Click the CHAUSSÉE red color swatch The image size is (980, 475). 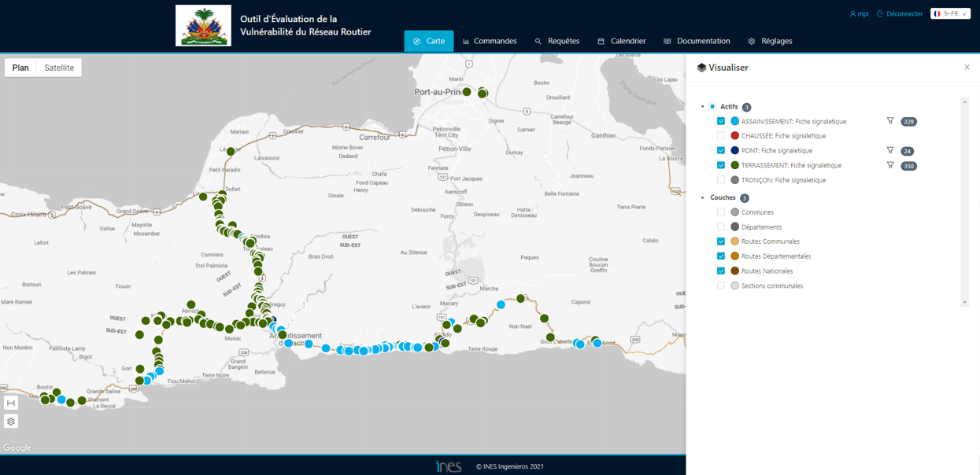[x=734, y=135]
